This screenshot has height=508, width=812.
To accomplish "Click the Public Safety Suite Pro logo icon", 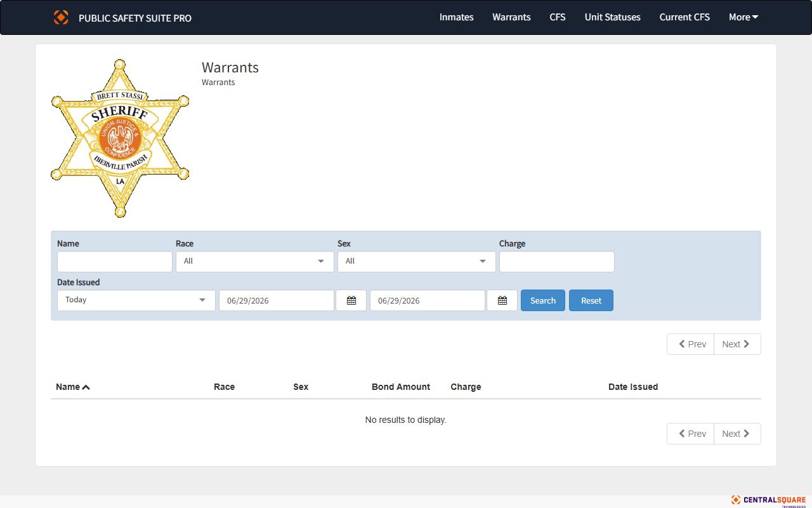I will pos(61,17).
